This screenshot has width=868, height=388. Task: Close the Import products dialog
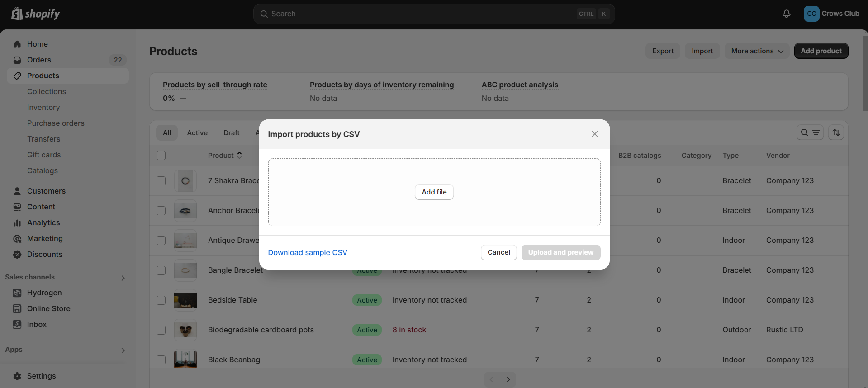click(x=594, y=134)
